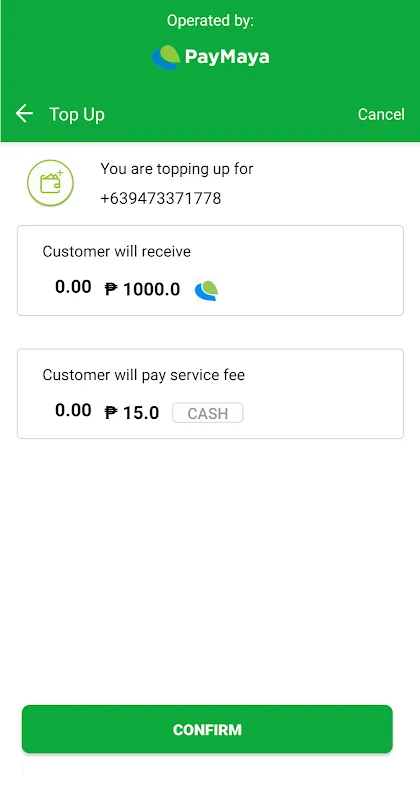
Task: Select the CASH payment badge
Action: tap(208, 413)
